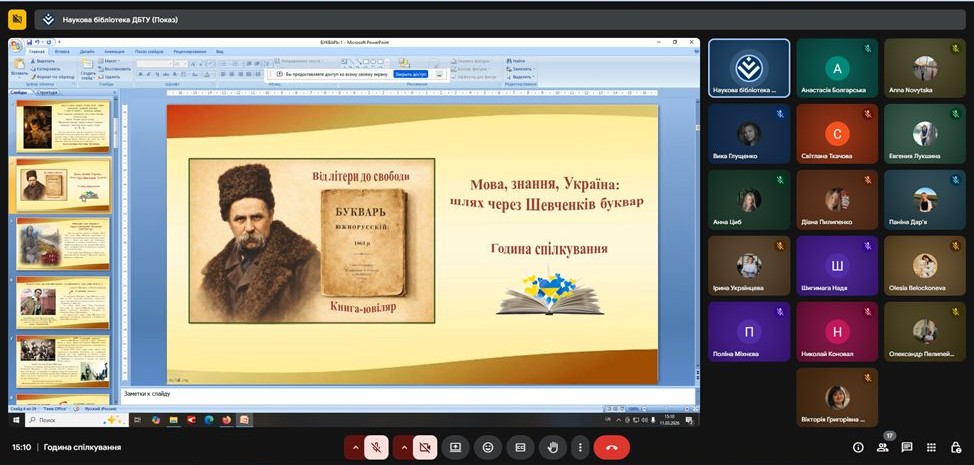Turn on captions with the captions icon

[519, 447]
